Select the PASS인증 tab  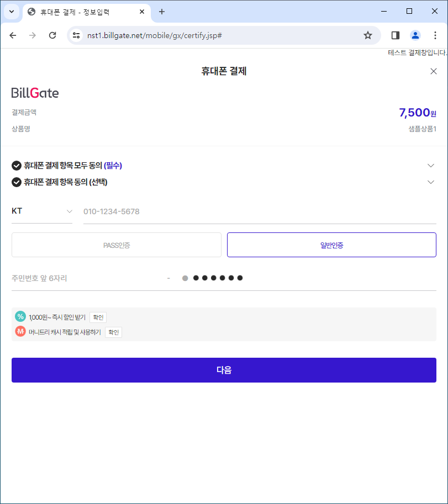click(x=117, y=245)
